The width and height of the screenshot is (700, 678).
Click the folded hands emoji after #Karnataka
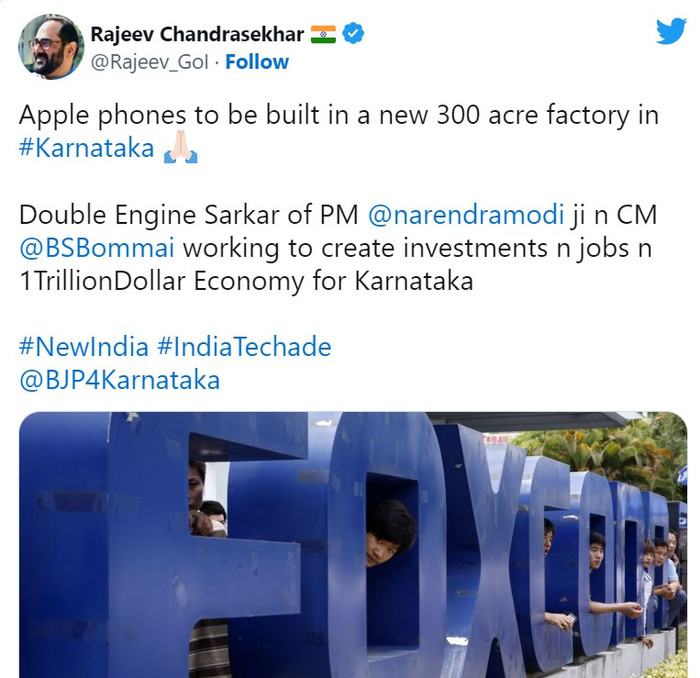180,147
